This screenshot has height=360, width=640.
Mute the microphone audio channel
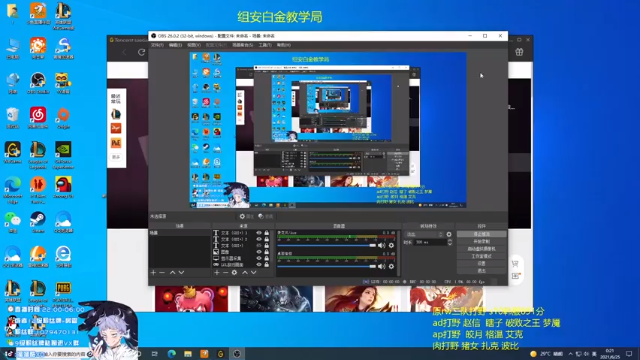point(381,245)
